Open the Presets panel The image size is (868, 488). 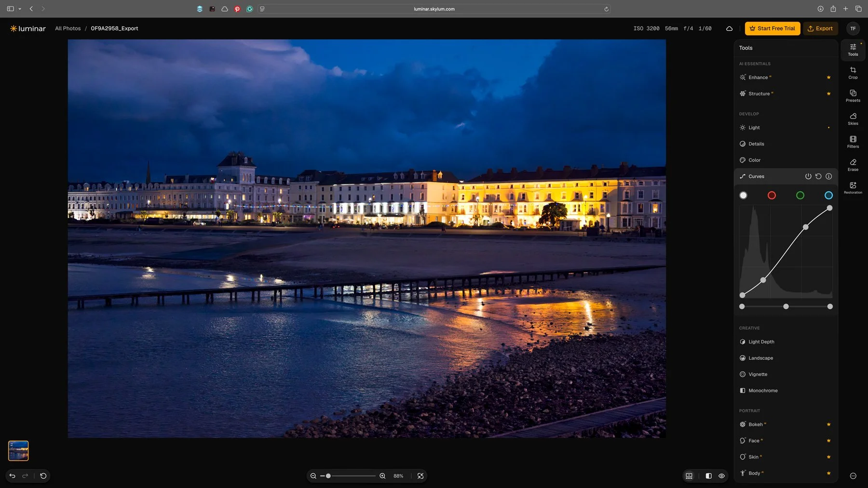tap(853, 96)
